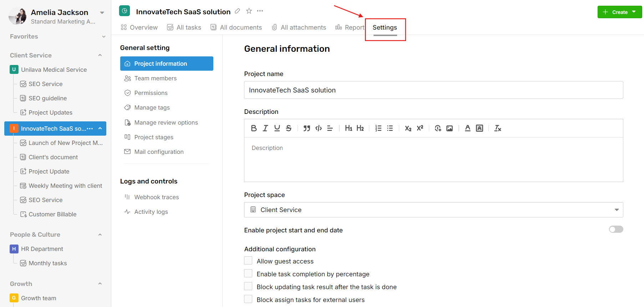The width and height of the screenshot is (644, 307).
Task: Enable project start and end date
Action: point(616,229)
